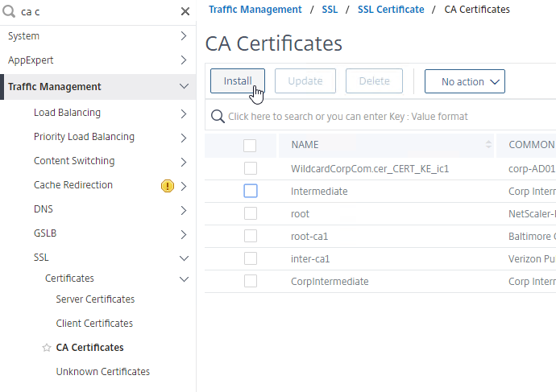
Task: Click the root certificate name
Action: tap(300, 214)
